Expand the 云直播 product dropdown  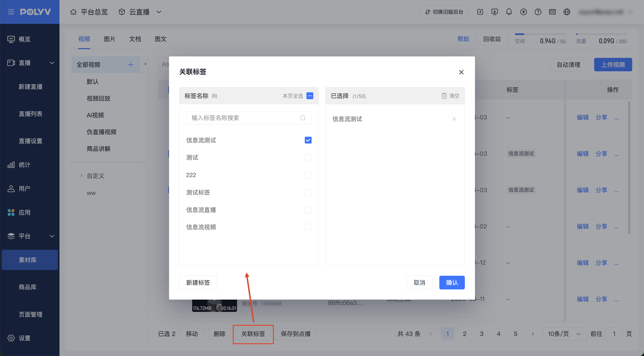[x=159, y=12]
